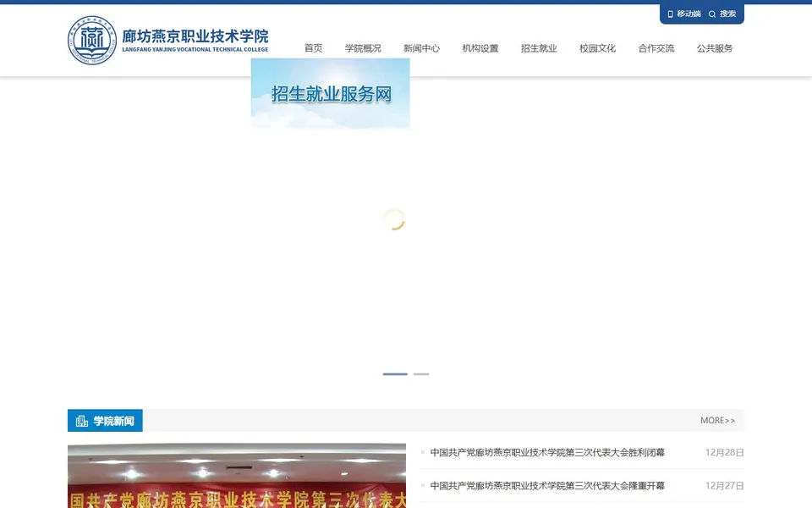The height and width of the screenshot is (508, 812).
Task: Select the first carousel slide indicator
Action: tap(395, 373)
